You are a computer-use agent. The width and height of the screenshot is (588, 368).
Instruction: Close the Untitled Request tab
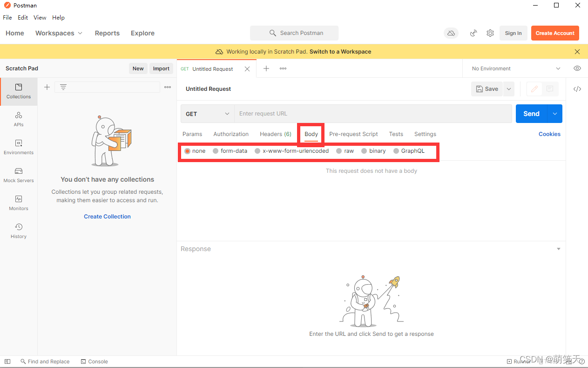pyautogui.click(x=247, y=69)
